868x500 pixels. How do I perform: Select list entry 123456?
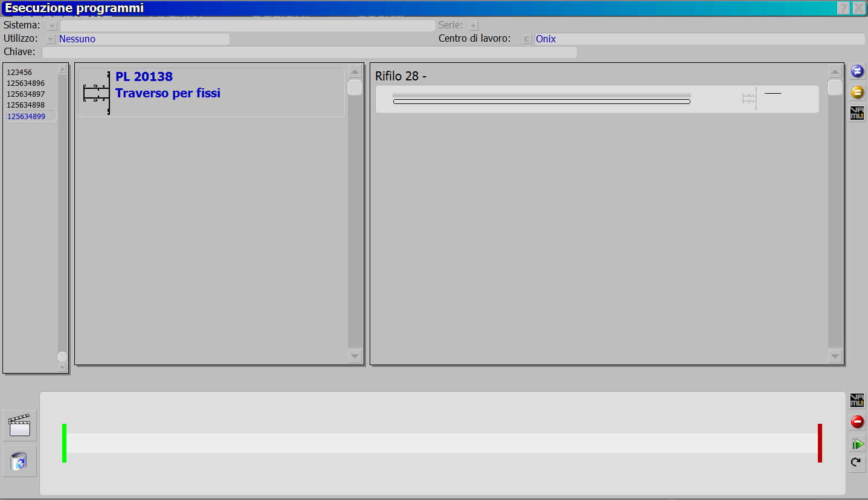click(19, 73)
